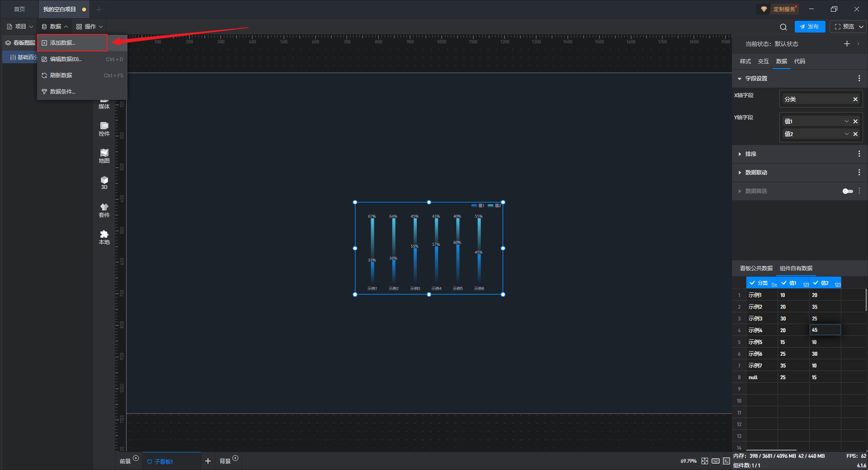Open the 套件 (kit) component category
868x470 pixels.
click(104, 210)
